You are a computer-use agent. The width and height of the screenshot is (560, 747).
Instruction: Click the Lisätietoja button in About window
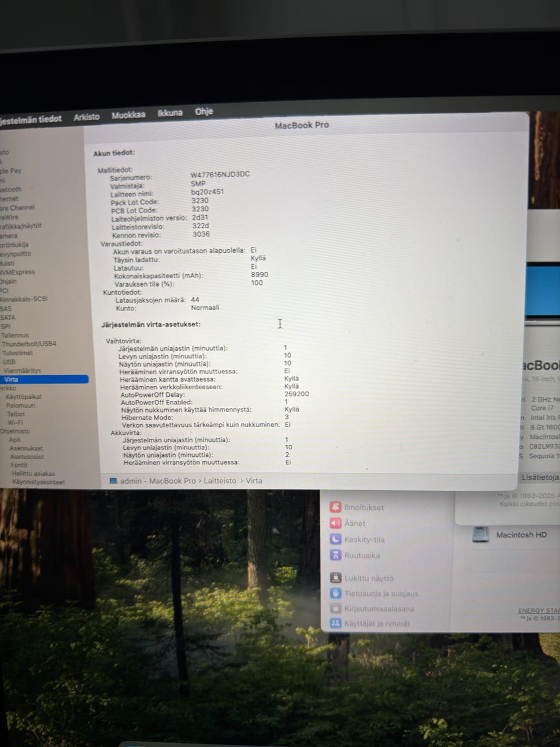pyautogui.click(x=540, y=477)
